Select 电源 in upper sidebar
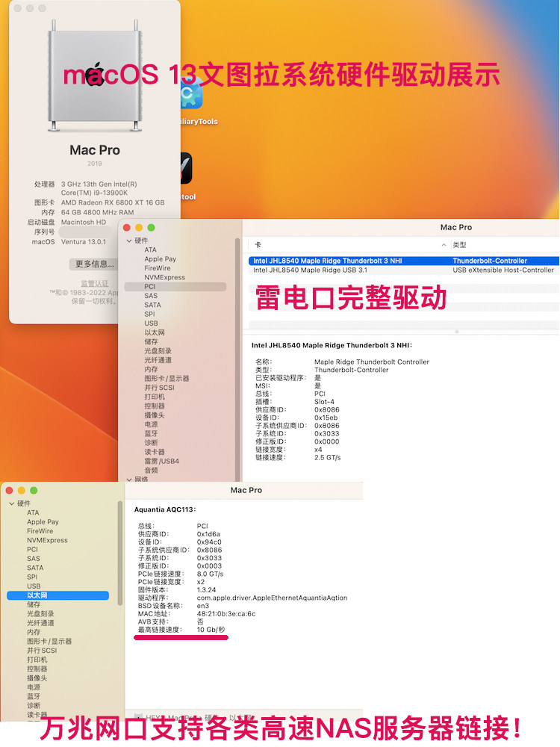This screenshot has width=560, height=747. [x=151, y=424]
